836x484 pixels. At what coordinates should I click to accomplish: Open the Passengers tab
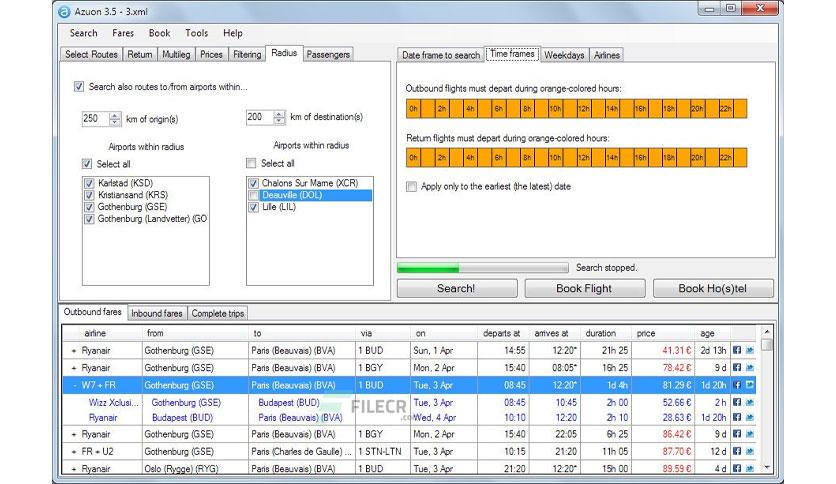click(328, 54)
